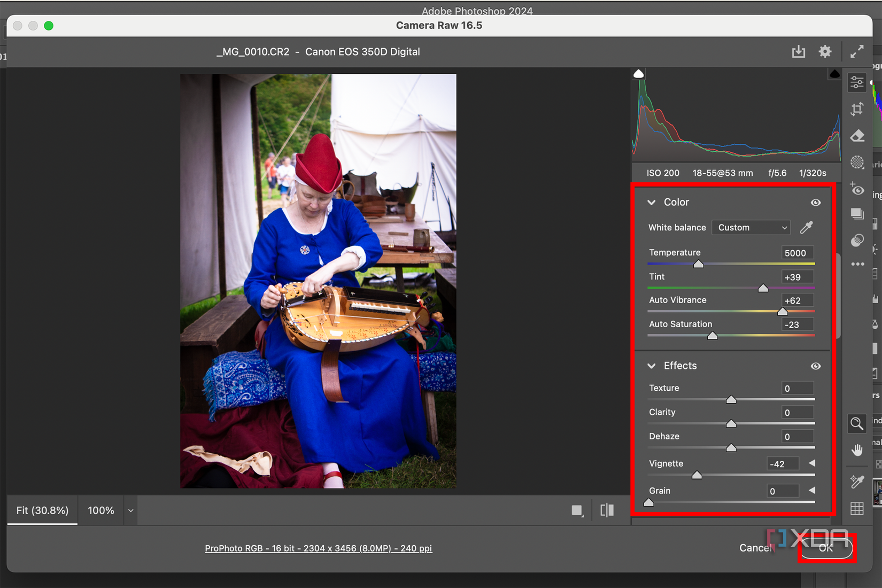Viewport: 882px width, 588px height.
Task: Open Camera Raw preferences gear
Action: pyautogui.click(x=825, y=51)
